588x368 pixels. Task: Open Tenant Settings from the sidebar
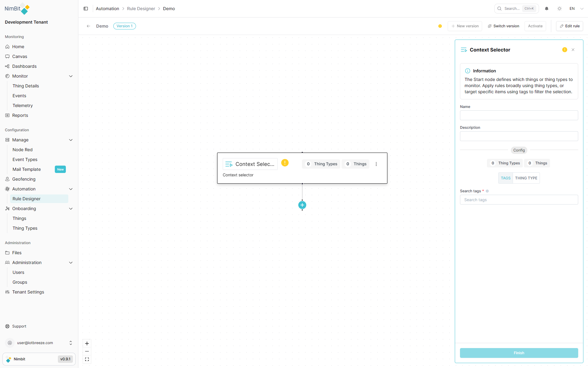coord(28,292)
